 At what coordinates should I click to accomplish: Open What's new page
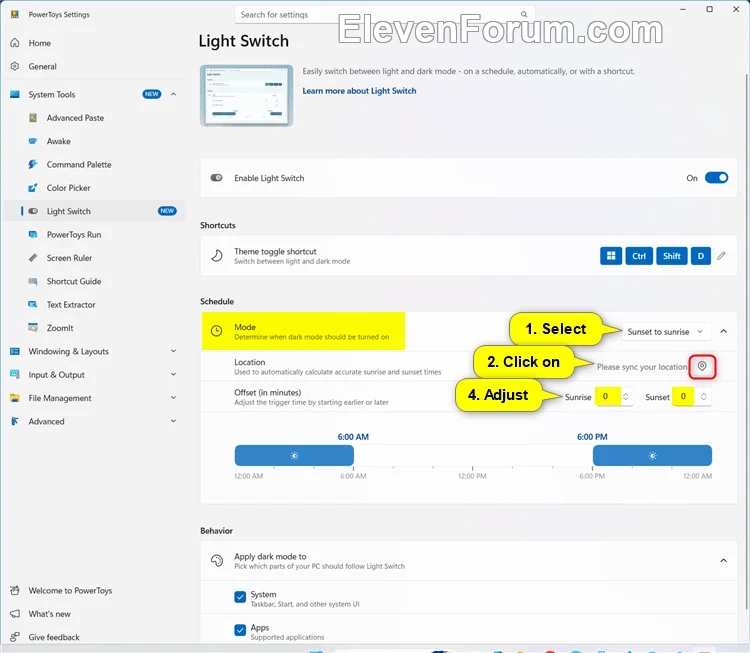click(x=49, y=614)
